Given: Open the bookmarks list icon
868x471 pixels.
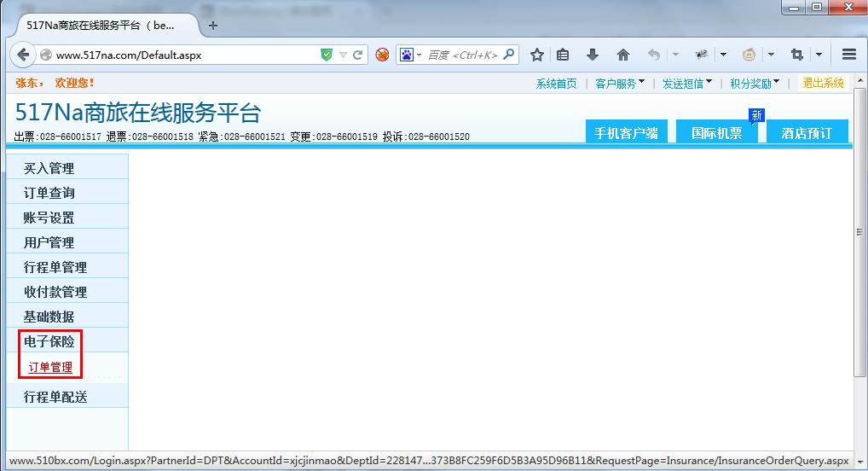Looking at the screenshot, I should click(x=563, y=55).
